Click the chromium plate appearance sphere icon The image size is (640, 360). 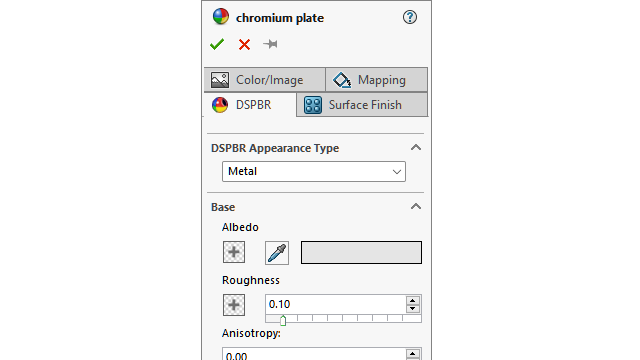[221, 17]
